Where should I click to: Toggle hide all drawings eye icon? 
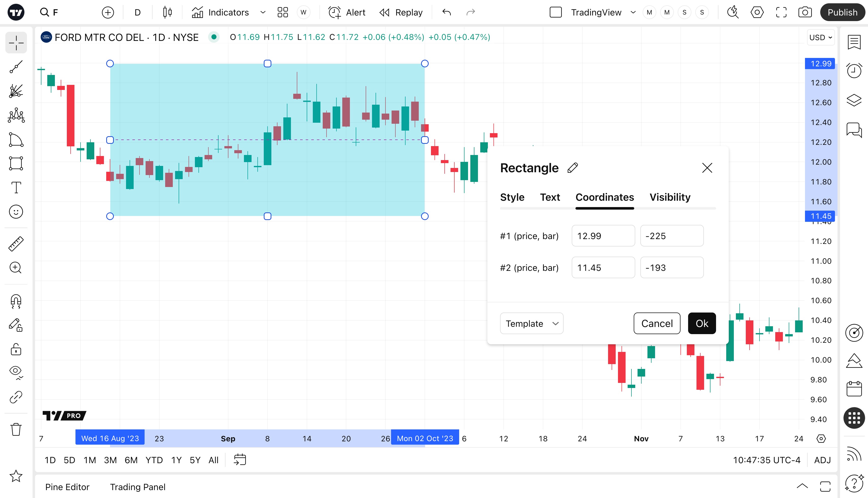(16, 372)
